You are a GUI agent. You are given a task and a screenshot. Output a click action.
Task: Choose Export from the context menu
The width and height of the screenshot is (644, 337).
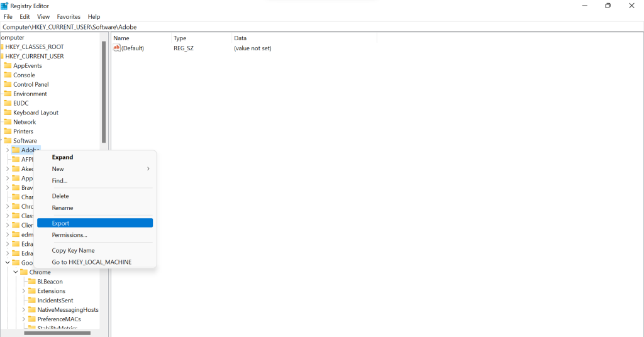point(95,223)
